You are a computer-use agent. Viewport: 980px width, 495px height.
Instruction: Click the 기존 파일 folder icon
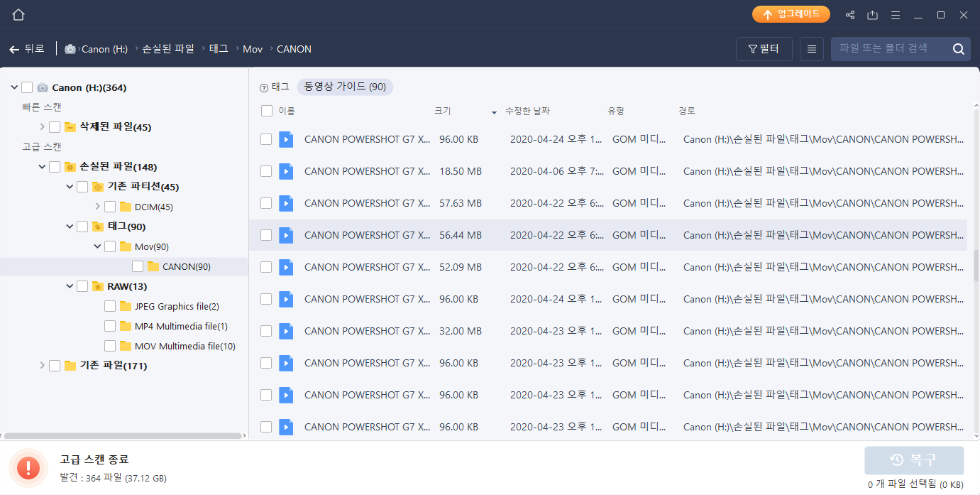(70, 366)
